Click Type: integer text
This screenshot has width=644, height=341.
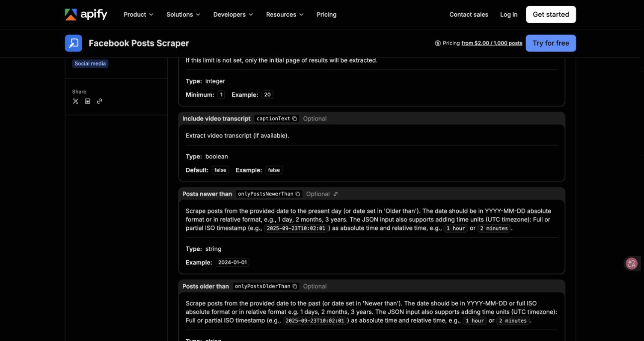click(x=205, y=81)
